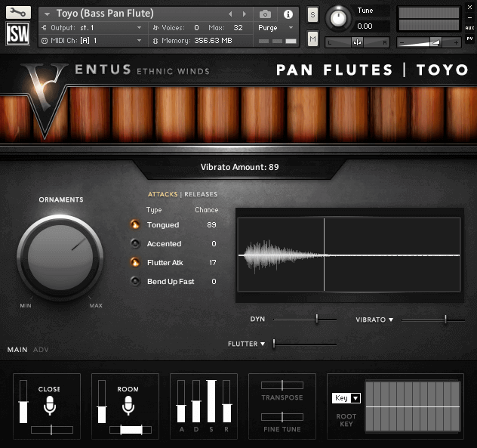Go to the next instrument arrow
Viewport: 477px width, 448px height.
pyautogui.click(x=242, y=14)
